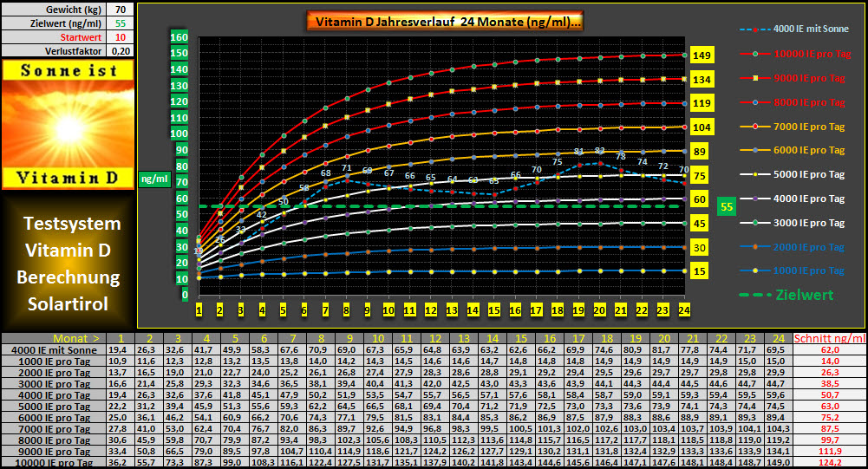Select the Testsystem Vitamin D Berechnung text box

point(68,264)
